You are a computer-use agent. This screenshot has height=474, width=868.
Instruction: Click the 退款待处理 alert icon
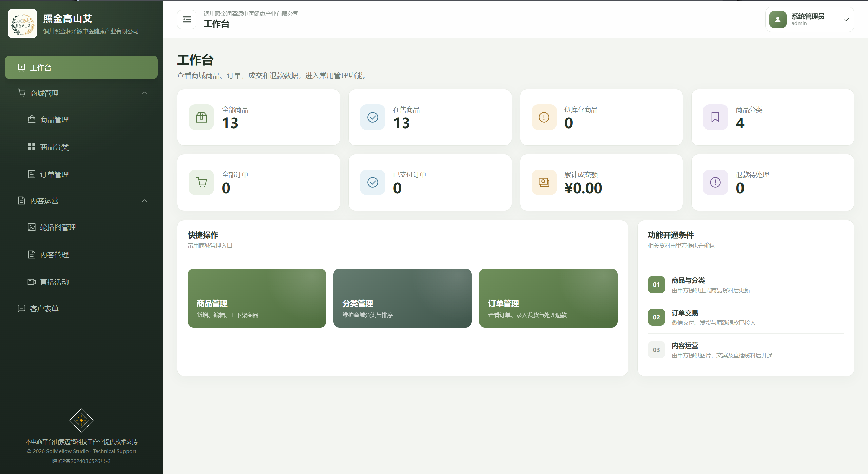pyautogui.click(x=715, y=182)
